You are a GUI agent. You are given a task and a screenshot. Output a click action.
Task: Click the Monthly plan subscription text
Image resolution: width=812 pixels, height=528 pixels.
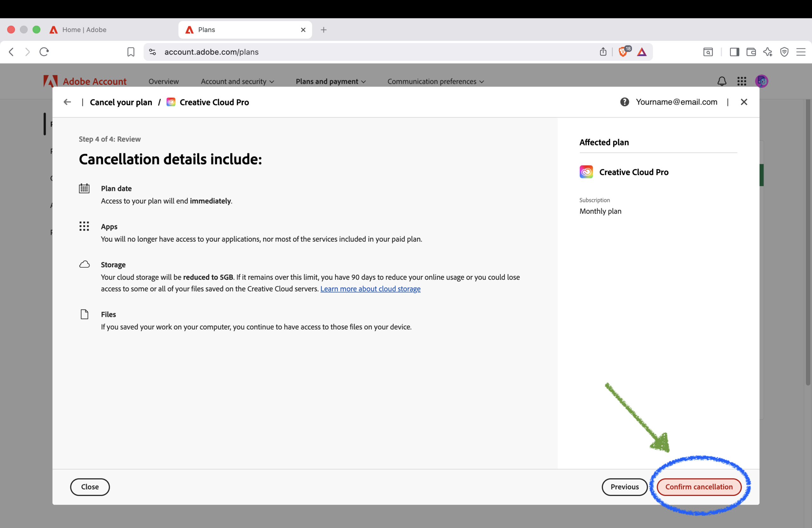point(600,211)
